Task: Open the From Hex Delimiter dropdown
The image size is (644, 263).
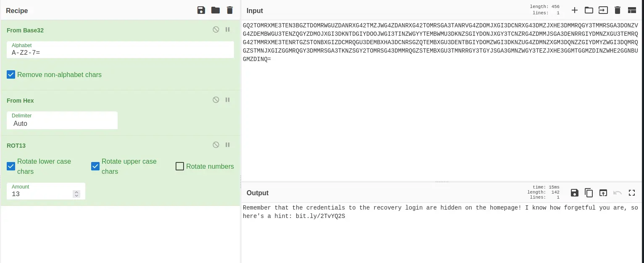Action: [x=62, y=120]
